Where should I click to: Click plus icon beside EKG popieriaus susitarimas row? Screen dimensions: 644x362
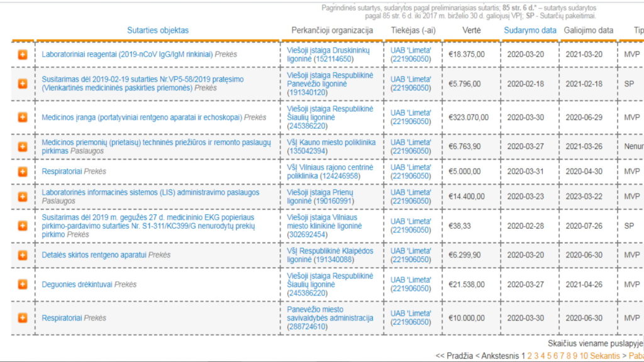pos(22,226)
